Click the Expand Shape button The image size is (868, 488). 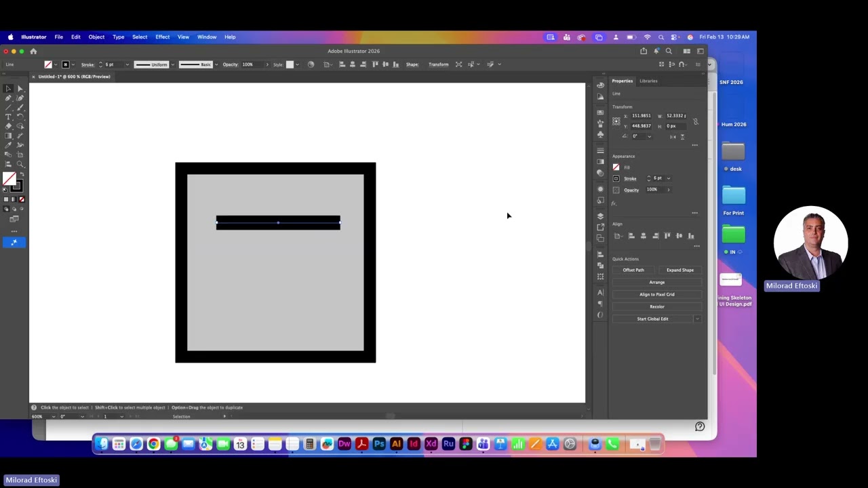point(679,270)
